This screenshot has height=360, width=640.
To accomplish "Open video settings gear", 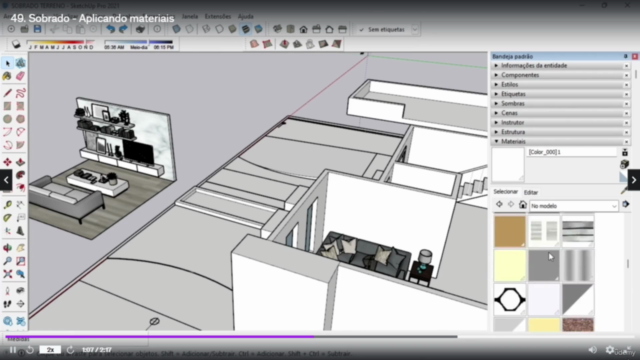I will point(610,350).
